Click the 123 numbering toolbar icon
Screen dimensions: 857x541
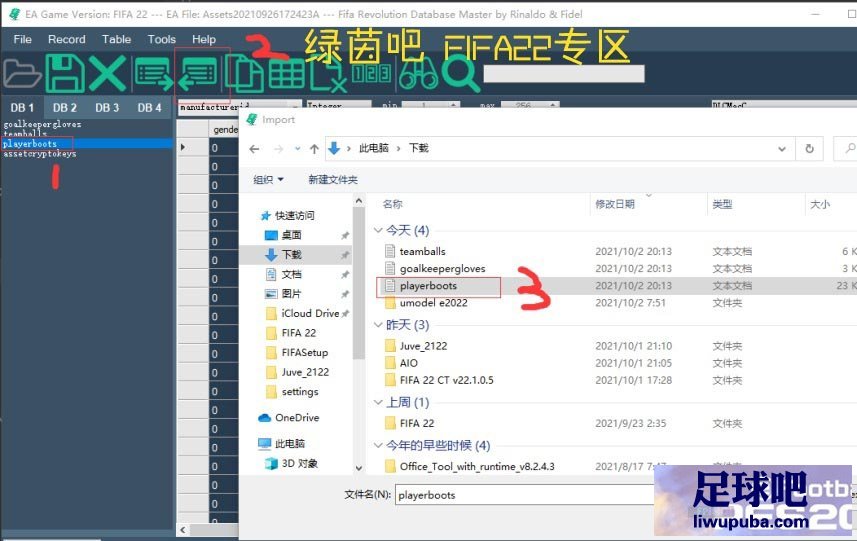(x=371, y=73)
